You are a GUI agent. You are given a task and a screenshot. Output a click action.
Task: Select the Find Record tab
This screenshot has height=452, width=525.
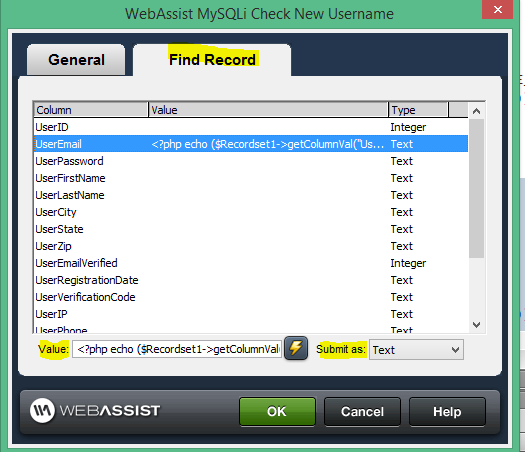click(x=212, y=60)
